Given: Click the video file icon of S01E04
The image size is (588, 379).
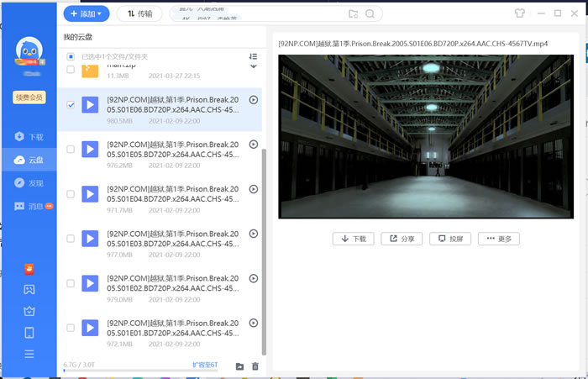Looking at the screenshot, I should (x=90, y=194).
